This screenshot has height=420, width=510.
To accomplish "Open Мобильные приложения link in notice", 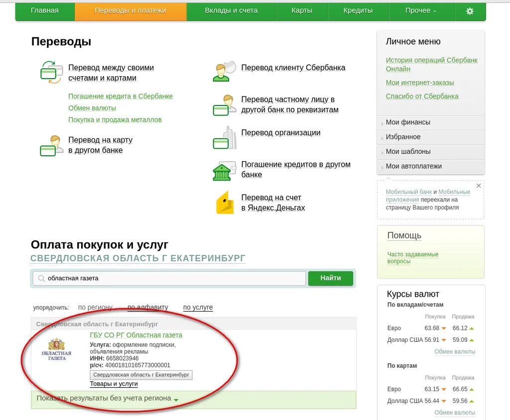I will tap(428, 196).
